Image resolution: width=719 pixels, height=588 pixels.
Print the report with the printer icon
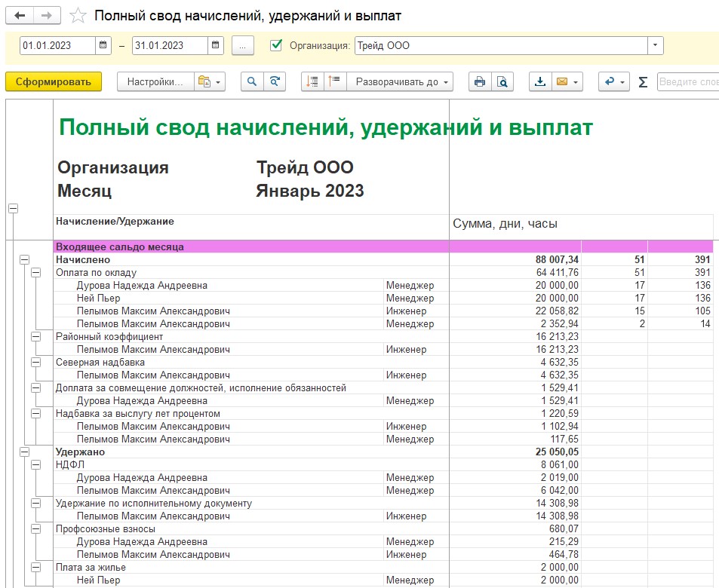click(x=480, y=82)
